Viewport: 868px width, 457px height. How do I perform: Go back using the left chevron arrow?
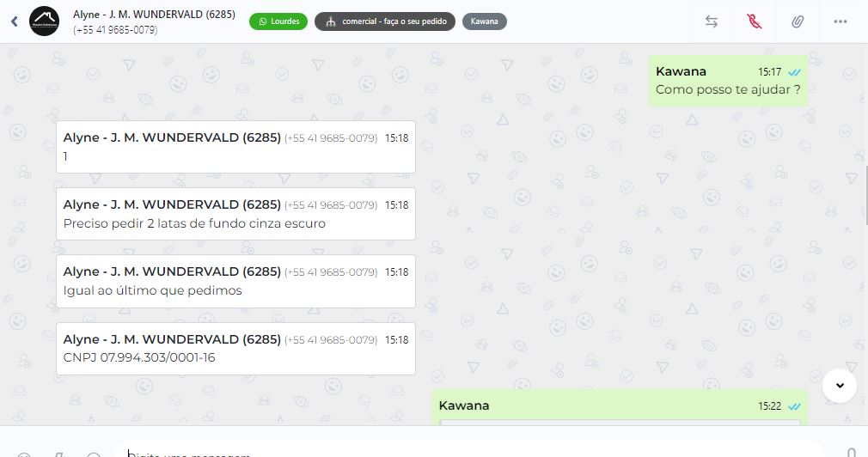[15, 21]
